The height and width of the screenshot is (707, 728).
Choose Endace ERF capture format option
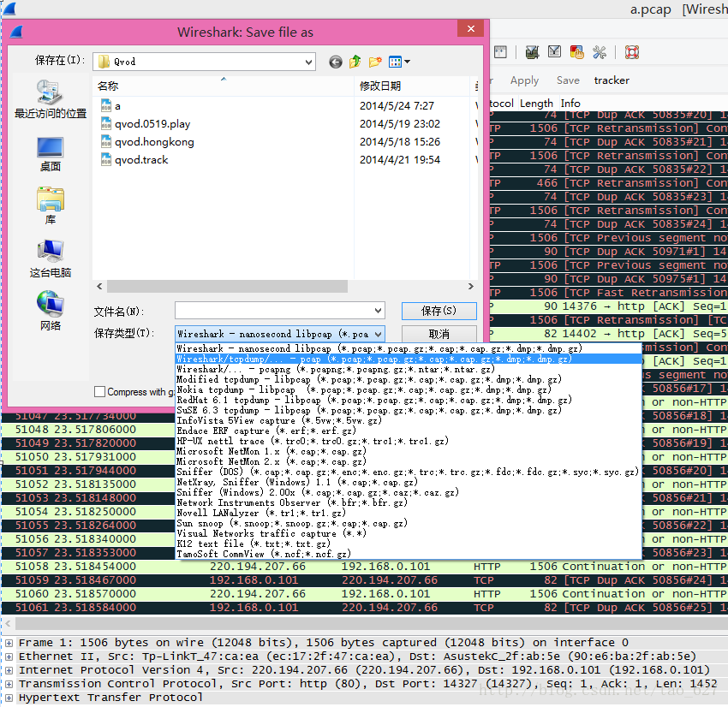click(408, 431)
